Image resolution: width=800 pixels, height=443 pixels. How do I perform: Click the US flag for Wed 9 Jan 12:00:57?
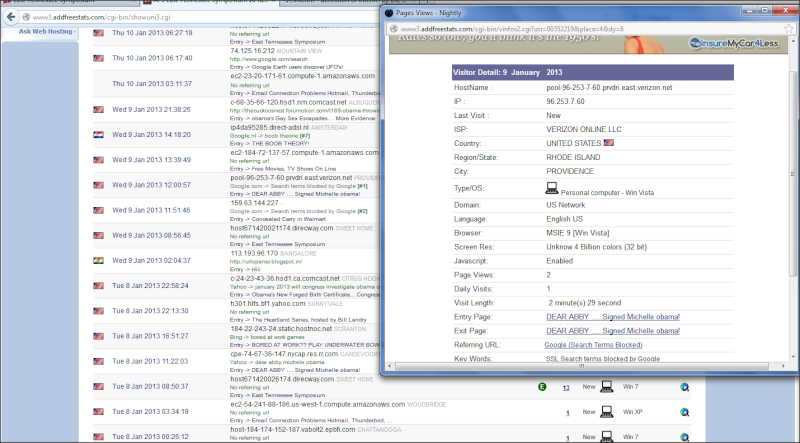coord(98,185)
